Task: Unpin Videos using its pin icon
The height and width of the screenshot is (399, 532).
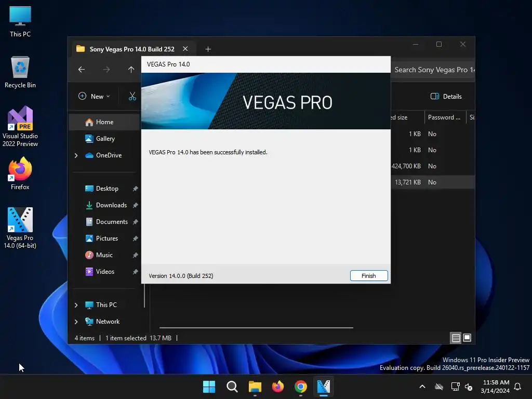Action: (x=136, y=272)
